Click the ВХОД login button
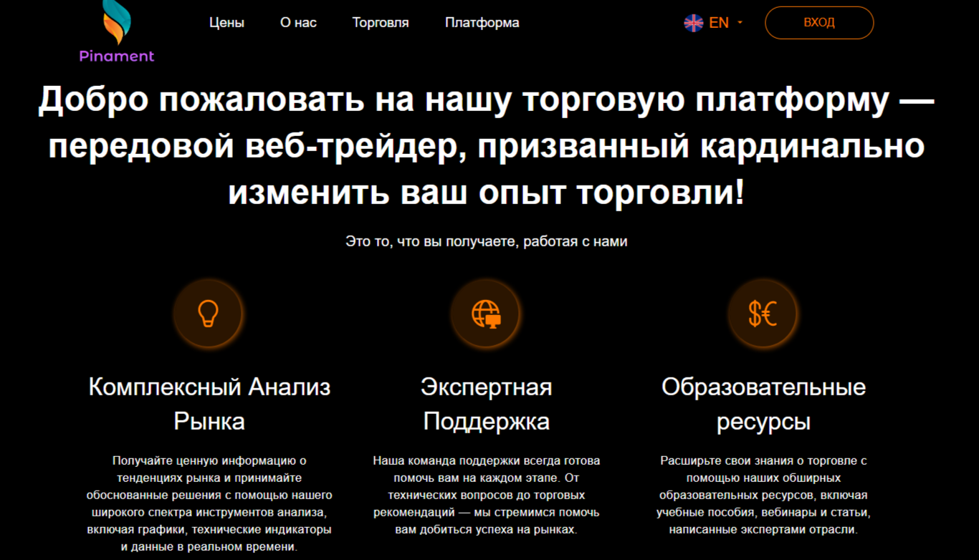979x560 pixels. tap(819, 23)
